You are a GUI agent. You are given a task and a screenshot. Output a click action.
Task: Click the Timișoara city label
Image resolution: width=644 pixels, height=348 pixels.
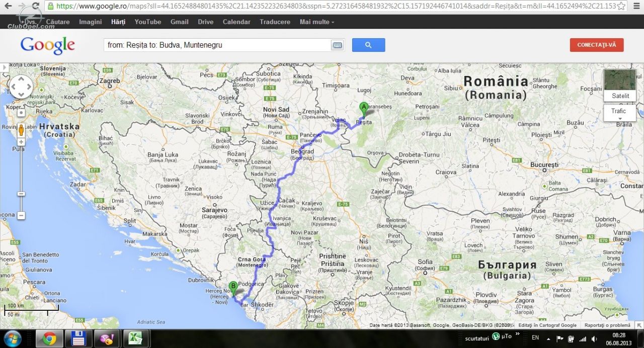tap(336, 85)
